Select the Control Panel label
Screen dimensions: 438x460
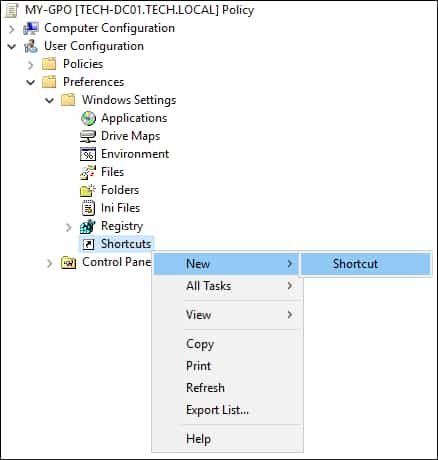(x=117, y=262)
